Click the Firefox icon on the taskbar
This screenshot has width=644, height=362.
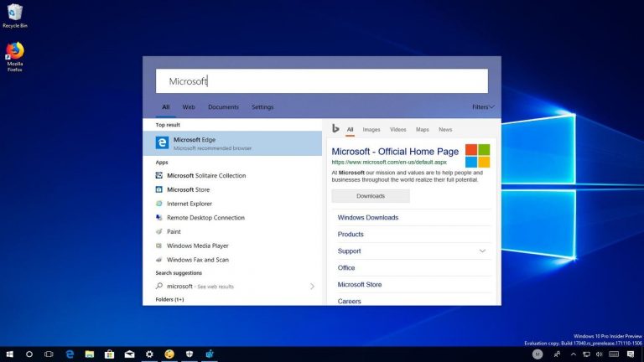point(169,354)
